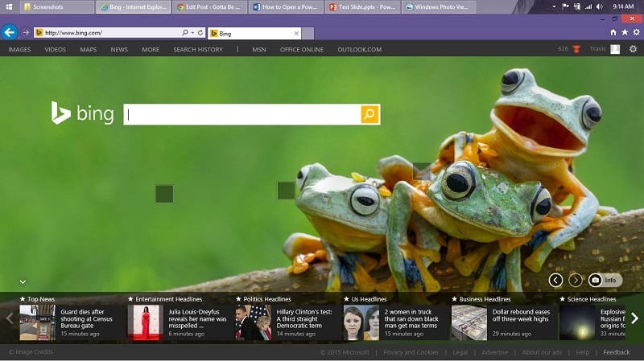Click the Bing rewards medal icon

tap(576, 49)
